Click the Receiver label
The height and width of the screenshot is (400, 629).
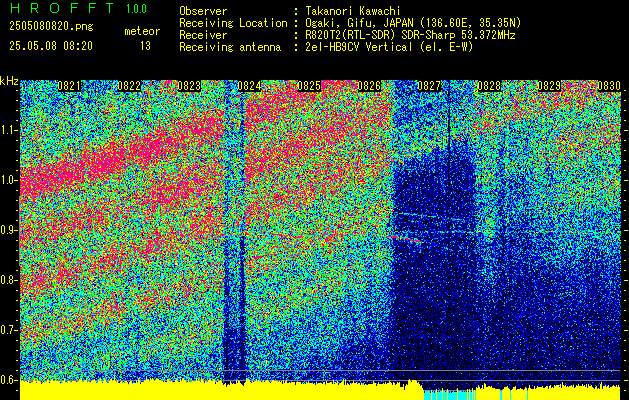[203, 35]
